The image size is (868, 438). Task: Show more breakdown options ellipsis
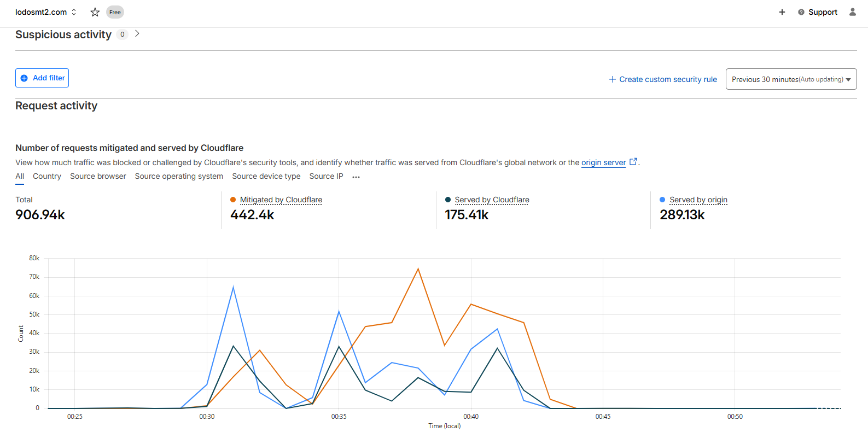point(356,177)
